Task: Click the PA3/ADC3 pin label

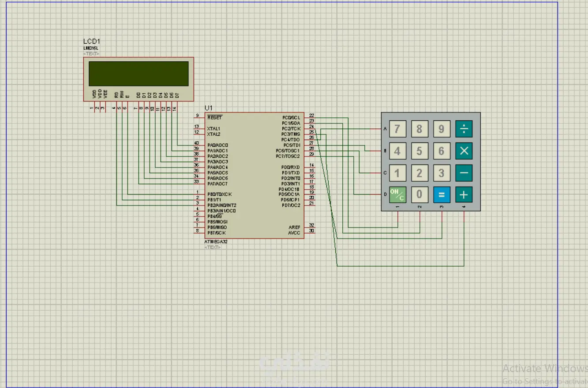Action: pyautogui.click(x=217, y=162)
